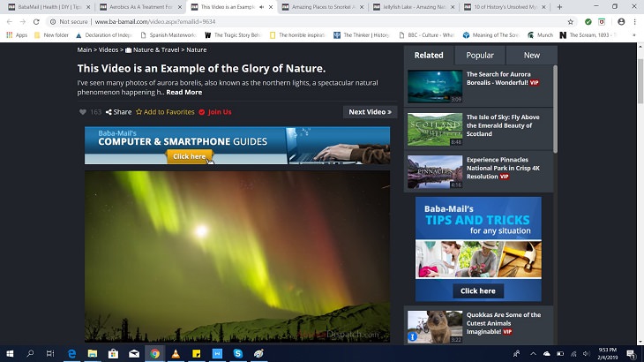Viewport: 644px width, 362px height.
Task: Click the Share icon link
Action: click(118, 112)
